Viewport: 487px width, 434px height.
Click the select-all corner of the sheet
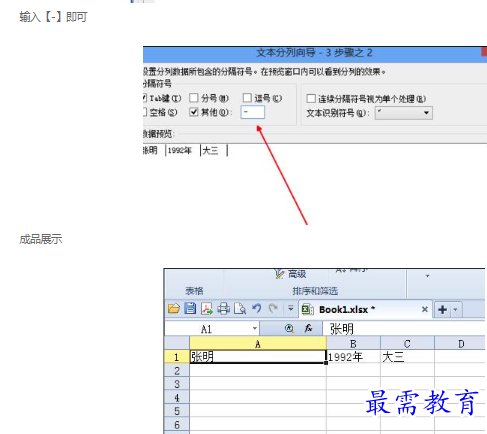click(x=177, y=343)
